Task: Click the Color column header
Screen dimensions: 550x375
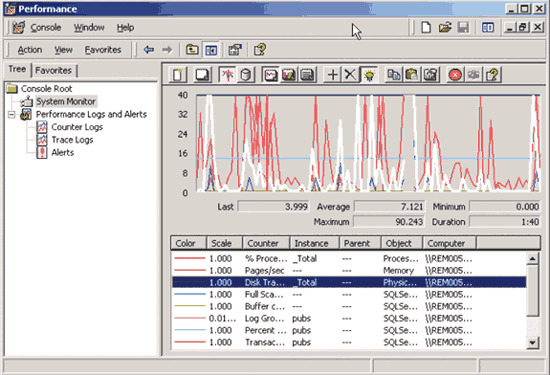Action: [188, 243]
